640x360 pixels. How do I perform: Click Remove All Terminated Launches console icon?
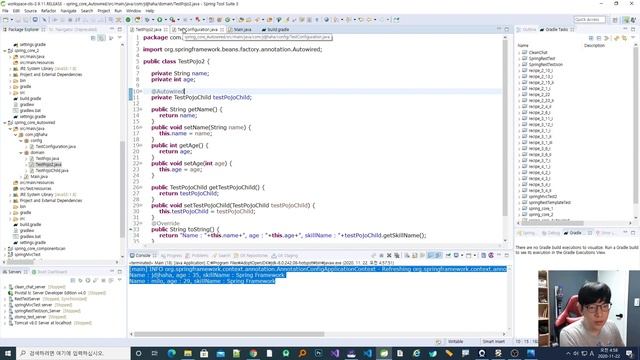[397, 256]
